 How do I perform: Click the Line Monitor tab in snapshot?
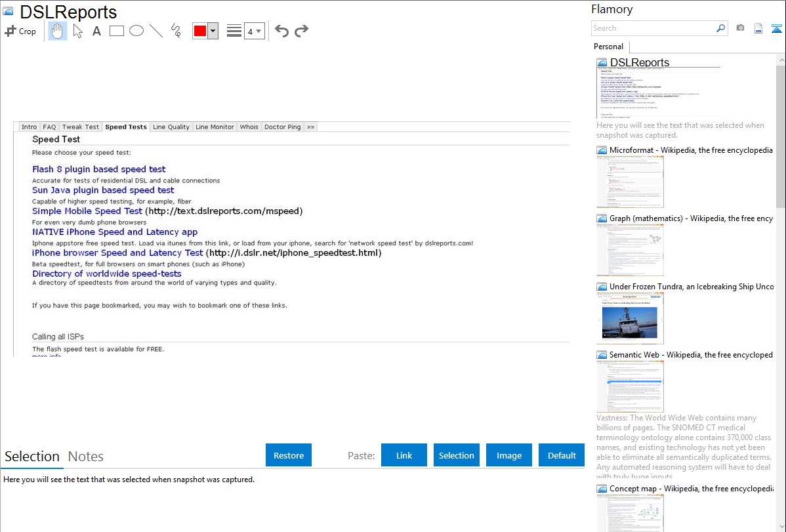coord(215,127)
